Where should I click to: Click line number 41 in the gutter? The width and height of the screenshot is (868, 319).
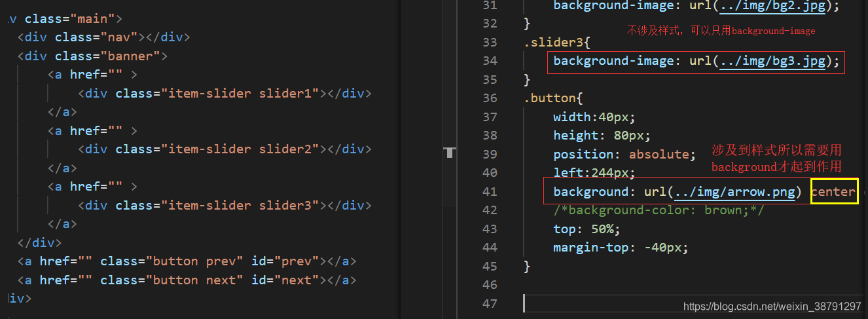click(490, 192)
